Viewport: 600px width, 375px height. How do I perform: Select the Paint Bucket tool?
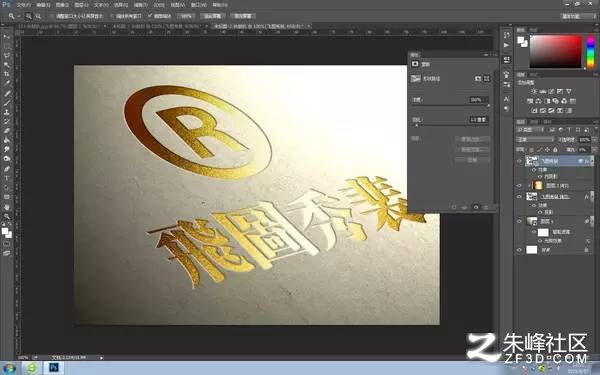[7, 140]
